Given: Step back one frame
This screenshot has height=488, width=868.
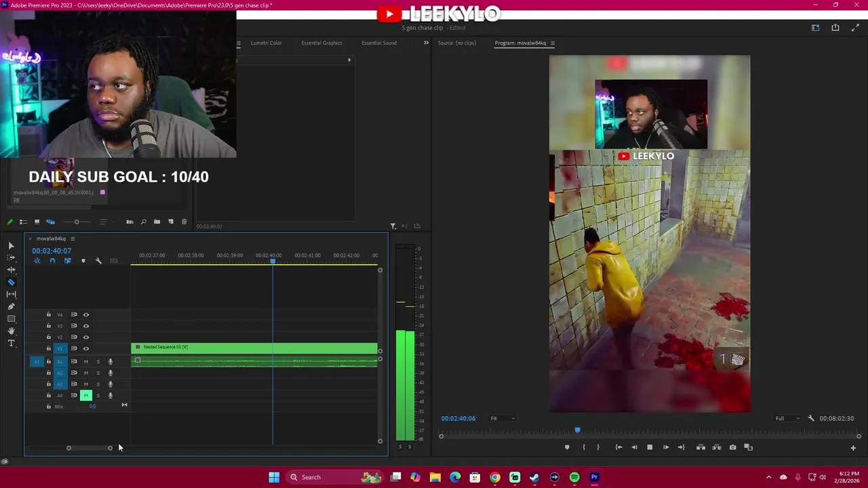Looking at the screenshot, I should 634,447.
